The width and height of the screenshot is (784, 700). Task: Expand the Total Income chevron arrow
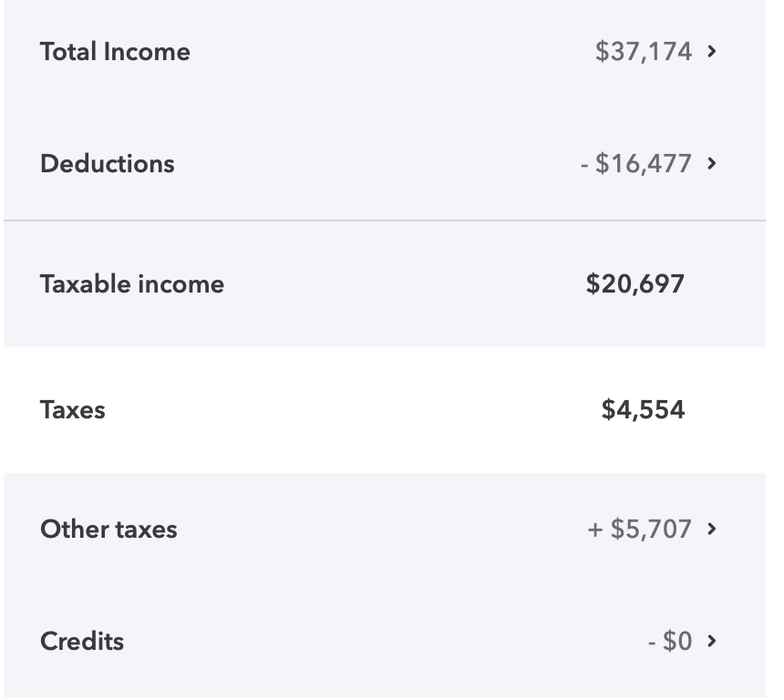tap(711, 51)
